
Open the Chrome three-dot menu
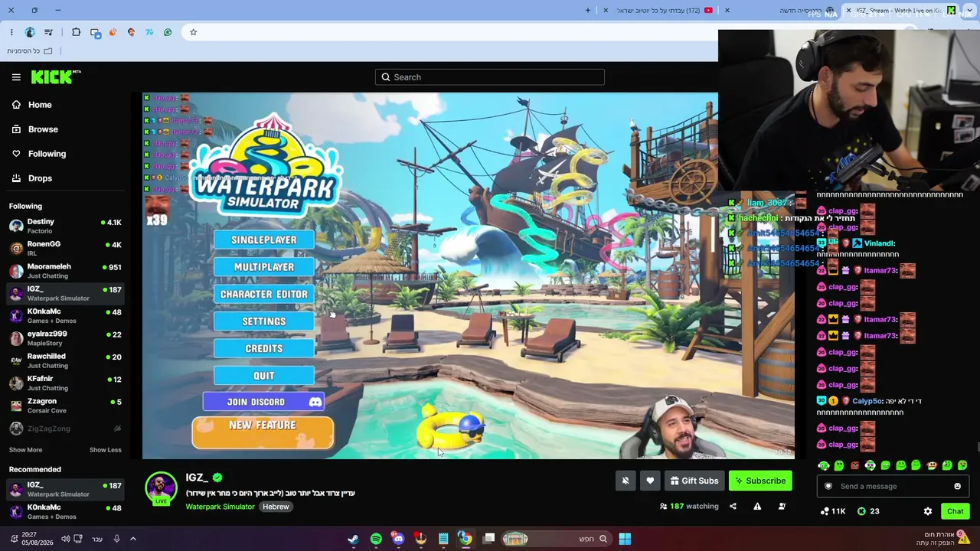tap(11, 32)
